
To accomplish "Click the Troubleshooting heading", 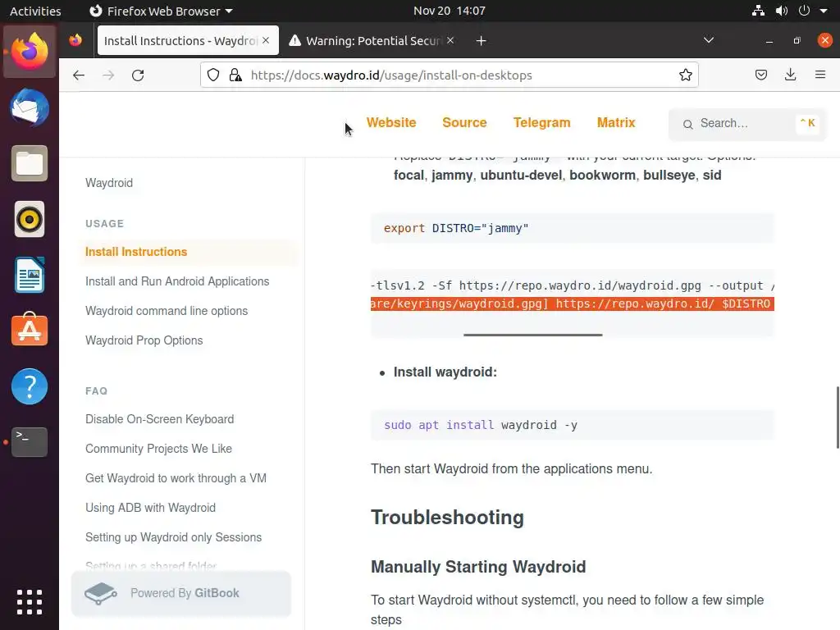I will (447, 518).
